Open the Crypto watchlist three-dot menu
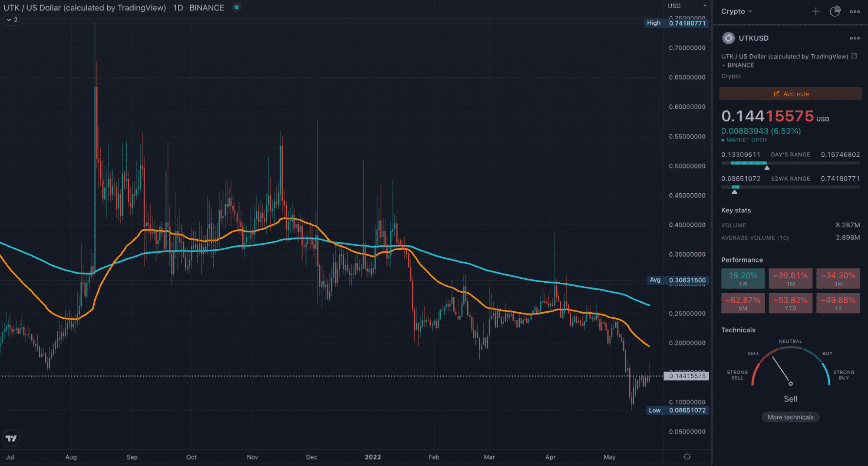This screenshot has width=868, height=466. (855, 11)
